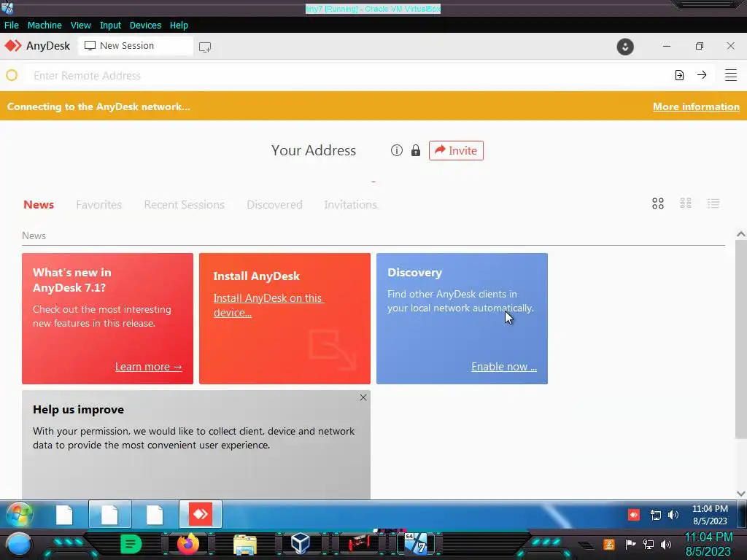Switch to the Invitations tab
Viewport: 747px width, 560px height.
pyautogui.click(x=350, y=205)
